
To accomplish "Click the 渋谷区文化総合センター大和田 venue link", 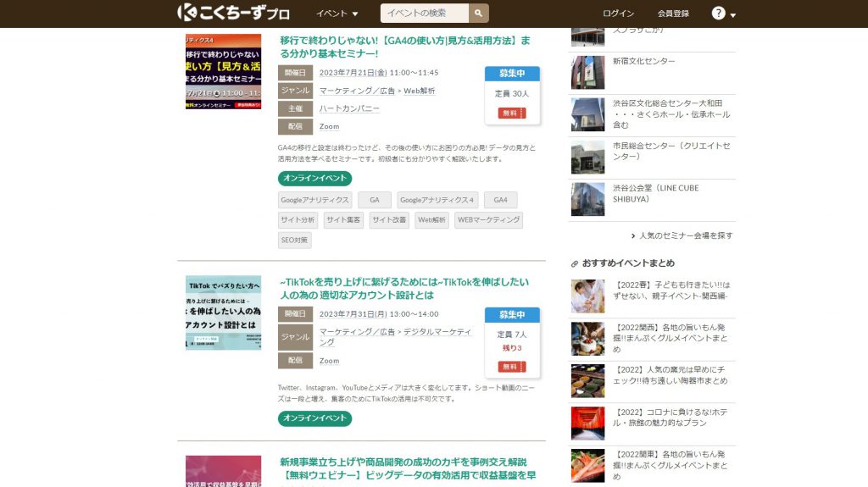I will 671,114.
